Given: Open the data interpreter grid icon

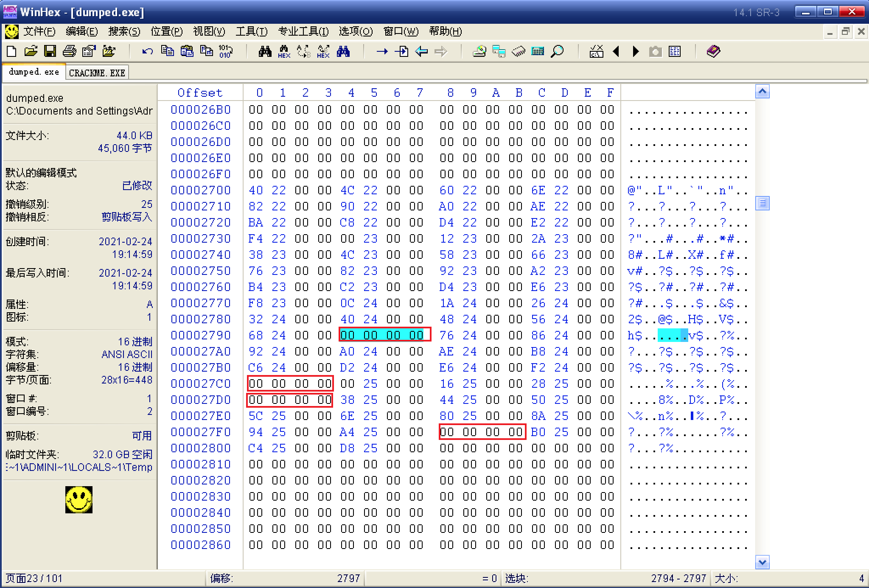Looking at the screenshot, I should click(x=675, y=51).
